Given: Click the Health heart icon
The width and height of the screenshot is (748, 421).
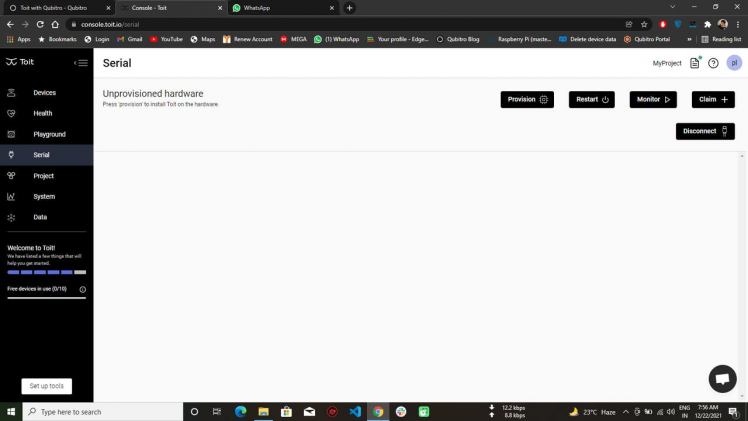Looking at the screenshot, I should click(x=11, y=113).
